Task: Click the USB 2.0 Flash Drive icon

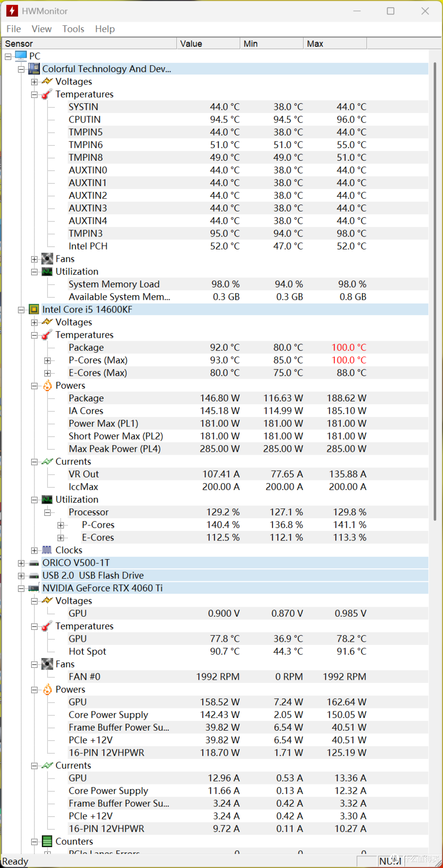Action: 34,576
